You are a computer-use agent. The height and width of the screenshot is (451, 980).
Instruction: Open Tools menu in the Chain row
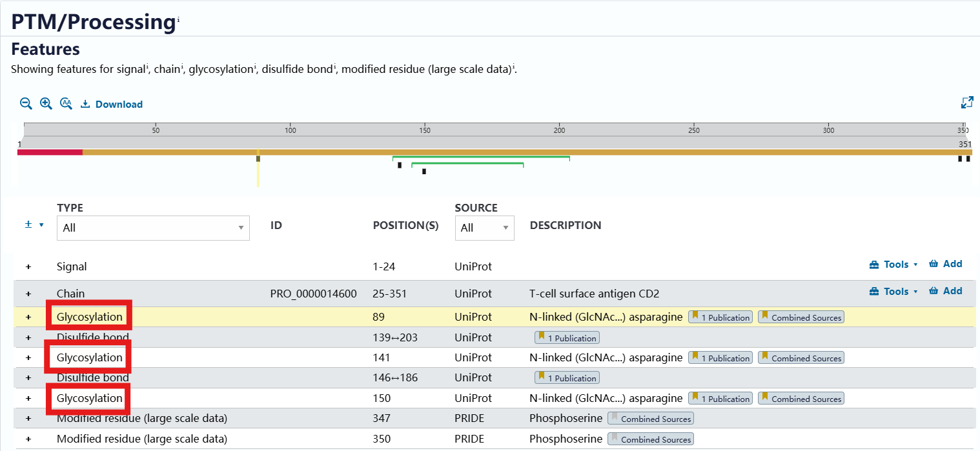pyautogui.click(x=894, y=292)
